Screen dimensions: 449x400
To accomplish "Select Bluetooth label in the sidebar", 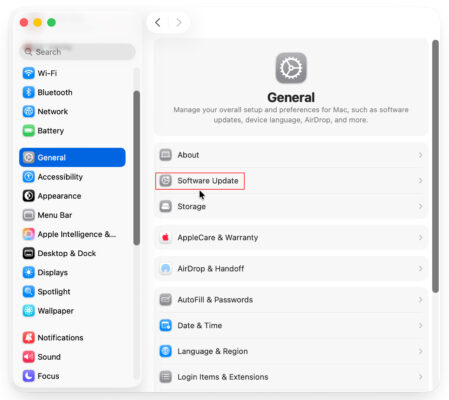I will point(55,92).
